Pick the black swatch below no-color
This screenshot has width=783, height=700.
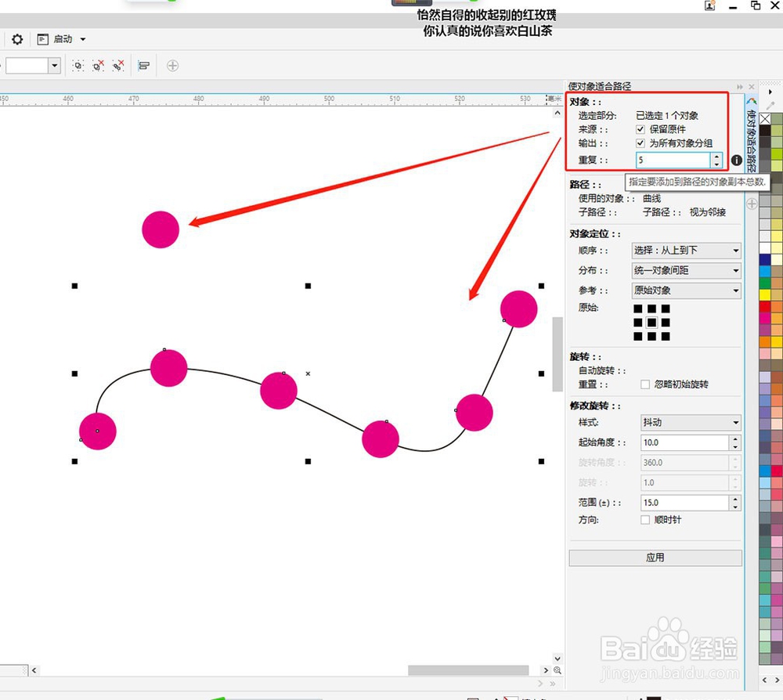click(x=764, y=131)
